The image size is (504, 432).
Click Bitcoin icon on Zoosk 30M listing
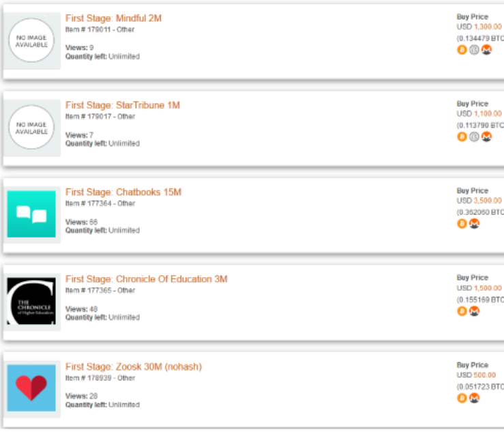(462, 399)
